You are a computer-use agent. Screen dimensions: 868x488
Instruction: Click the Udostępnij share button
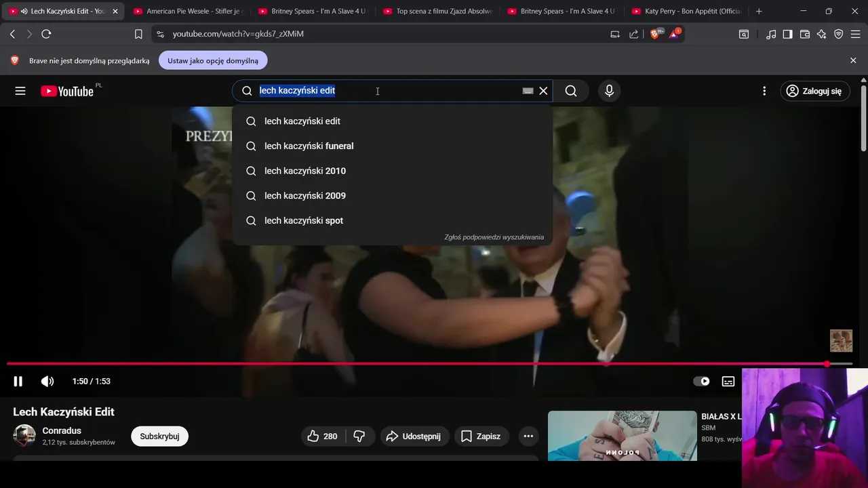(413, 436)
